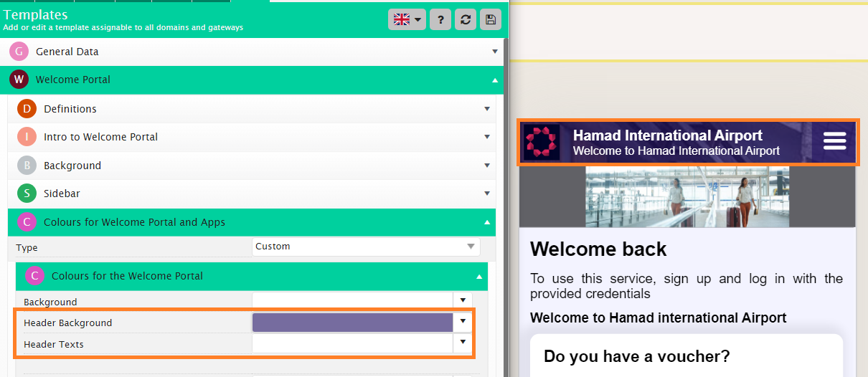The image size is (868, 377).
Task: Click the Templates panel title
Action: (x=36, y=14)
